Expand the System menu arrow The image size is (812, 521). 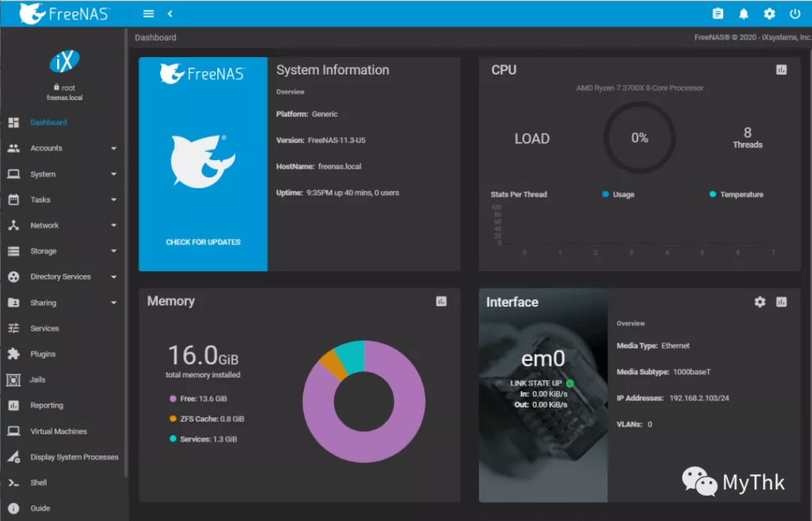point(113,174)
